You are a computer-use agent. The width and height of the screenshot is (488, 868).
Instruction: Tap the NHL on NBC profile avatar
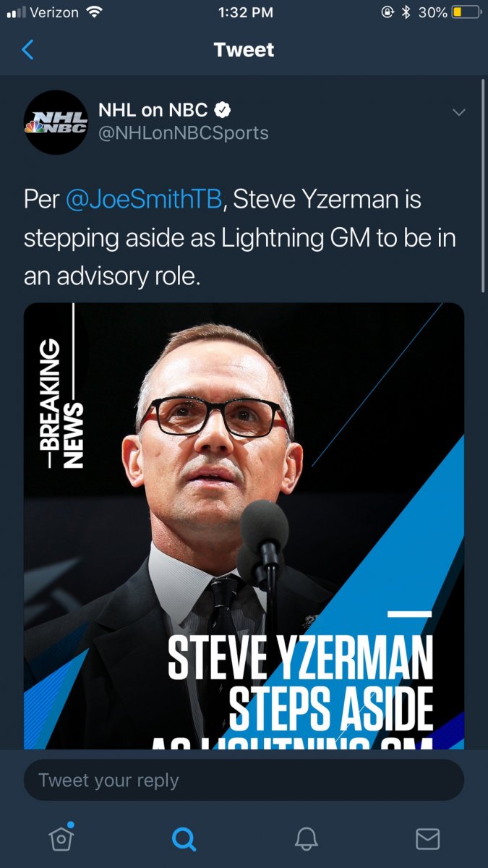pyautogui.click(x=56, y=122)
